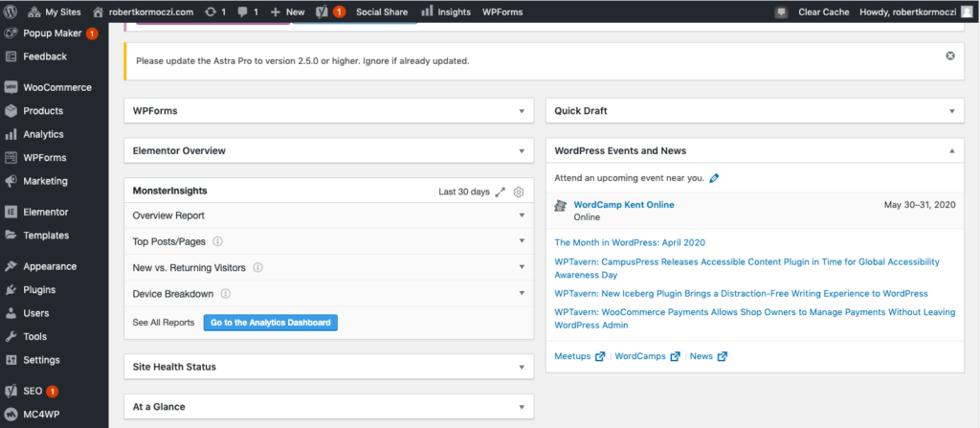The height and width of the screenshot is (428, 980).
Task: Click Clear Cache in the admin bar
Action: click(824, 11)
